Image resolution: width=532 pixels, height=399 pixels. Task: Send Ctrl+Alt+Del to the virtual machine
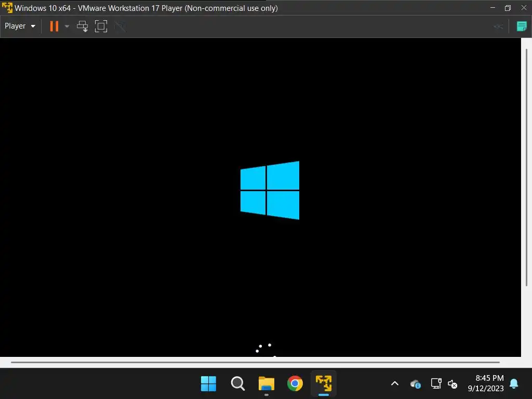coord(83,26)
